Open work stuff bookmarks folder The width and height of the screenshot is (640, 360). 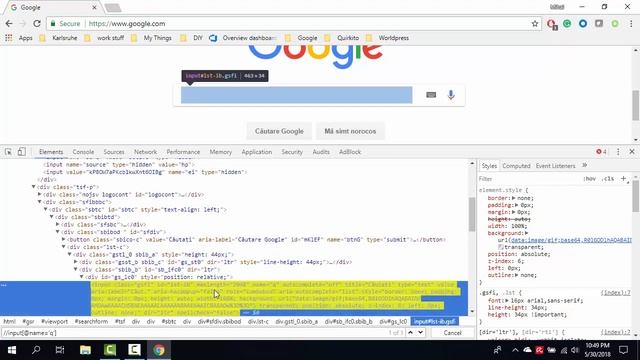[104, 38]
